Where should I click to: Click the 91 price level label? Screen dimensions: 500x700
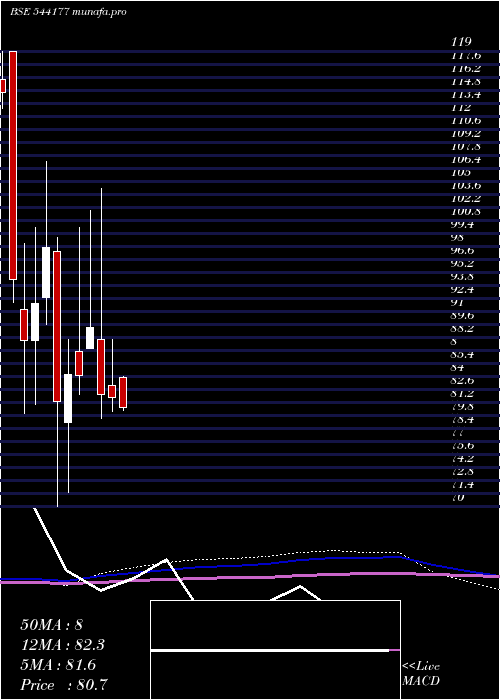click(x=458, y=302)
